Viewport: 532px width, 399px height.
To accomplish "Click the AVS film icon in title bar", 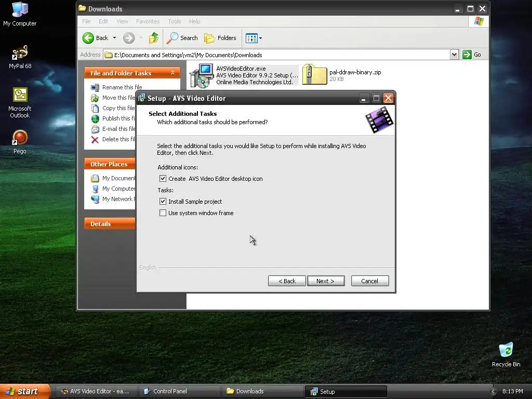I will point(141,98).
